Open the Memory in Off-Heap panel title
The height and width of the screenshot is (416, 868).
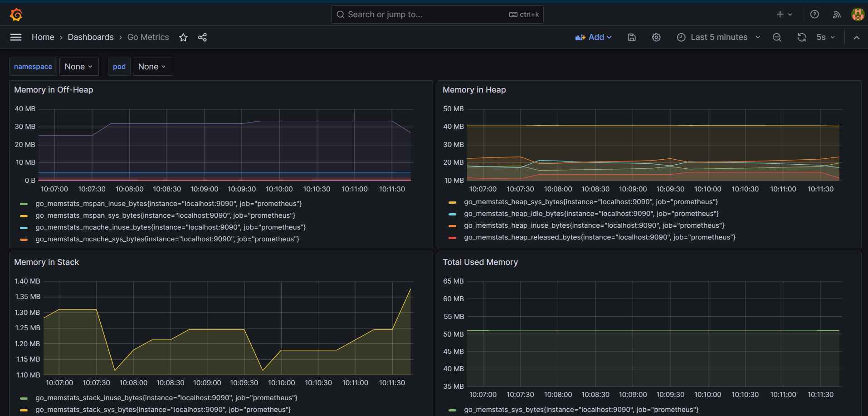[54, 90]
